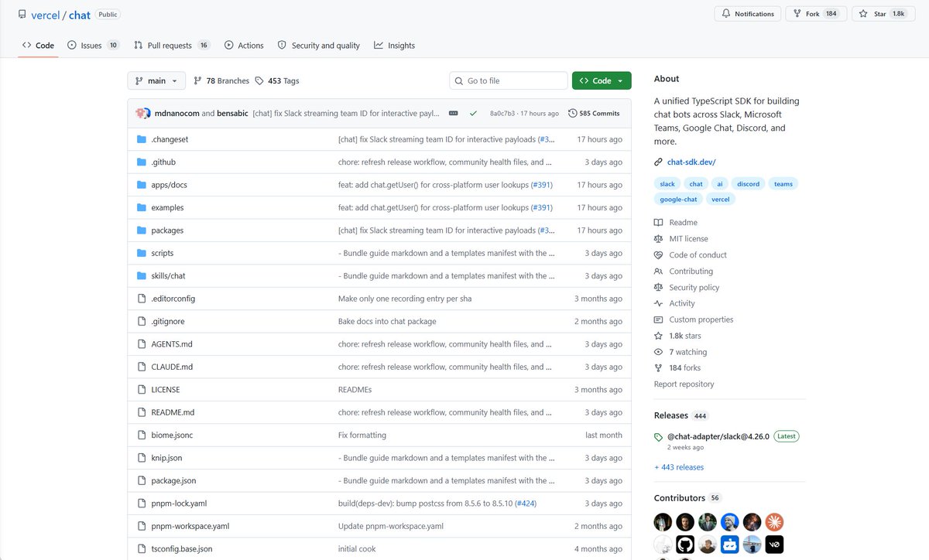This screenshot has width=929, height=560.
Task: Click the book icon next to Readme
Action: [659, 223]
